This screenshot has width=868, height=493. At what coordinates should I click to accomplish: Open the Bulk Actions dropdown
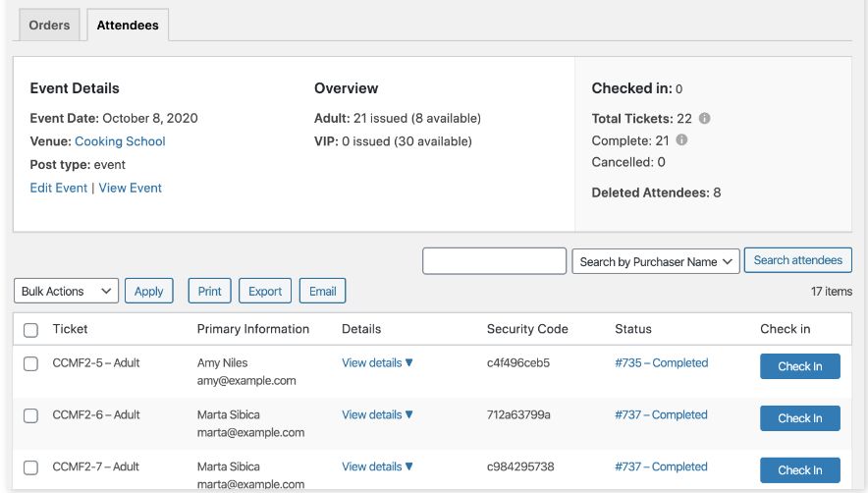[66, 291]
